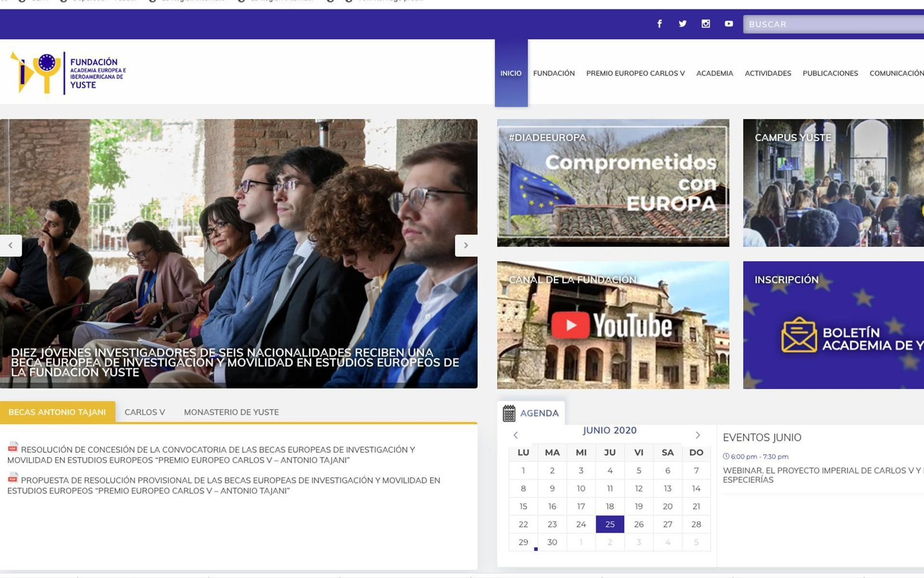Open the PUBLICACIONES menu
The width and height of the screenshot is (924, 578).
830,73
